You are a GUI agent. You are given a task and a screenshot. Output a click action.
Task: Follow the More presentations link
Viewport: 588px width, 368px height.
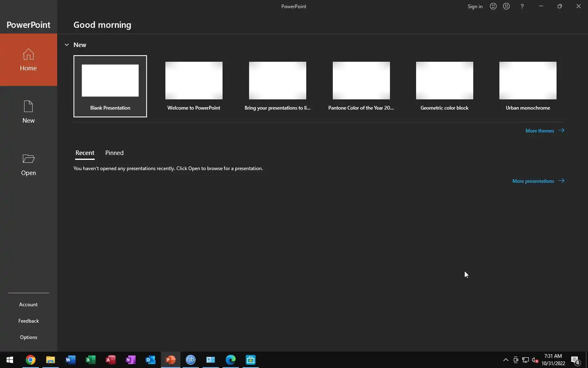(x=538, y=181)
